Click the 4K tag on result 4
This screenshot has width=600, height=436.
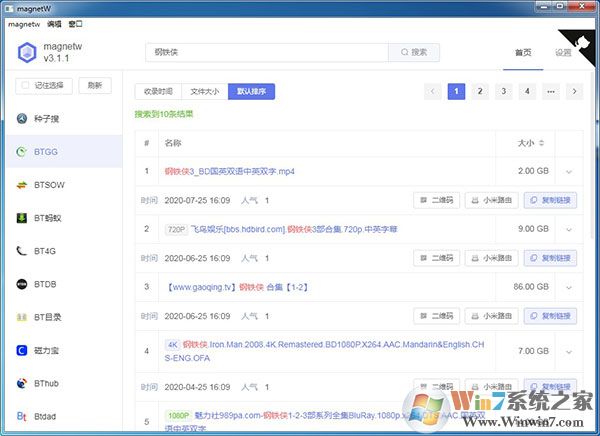(173, 345)
